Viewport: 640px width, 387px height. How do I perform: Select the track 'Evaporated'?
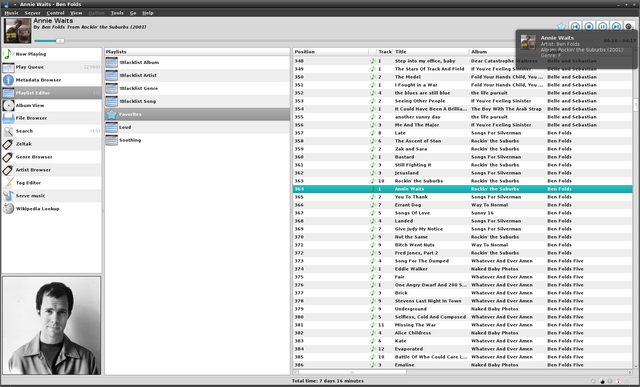click(462, 349)
